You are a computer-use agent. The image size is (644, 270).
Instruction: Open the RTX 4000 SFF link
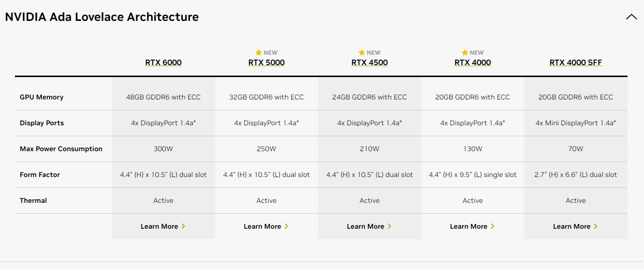[x=576, y=63]
